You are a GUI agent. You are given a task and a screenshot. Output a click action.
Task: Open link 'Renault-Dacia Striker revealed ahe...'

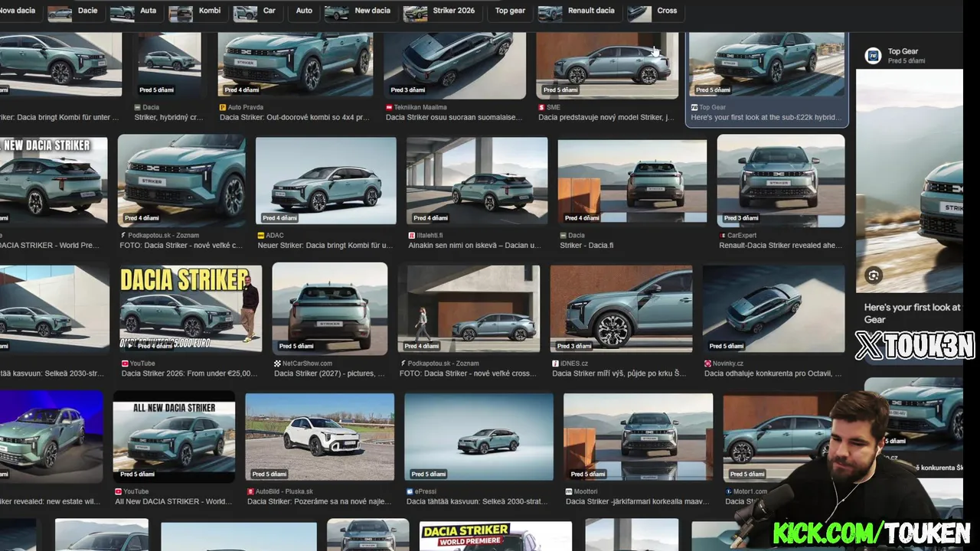(780, 246)
